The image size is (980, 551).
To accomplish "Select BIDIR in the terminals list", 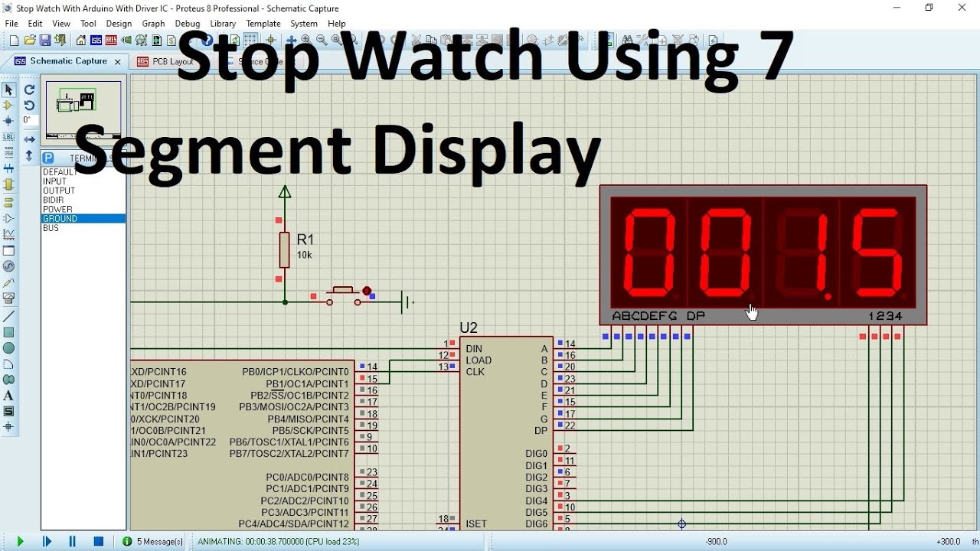I will click(x=83, y=200).
